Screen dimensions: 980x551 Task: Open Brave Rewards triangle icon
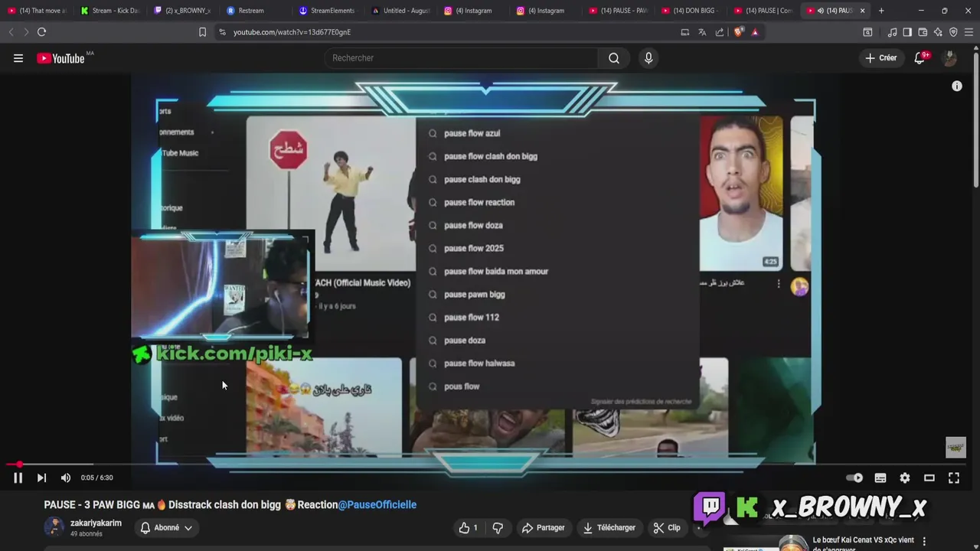pyautogui.click(x=755, y=32)
